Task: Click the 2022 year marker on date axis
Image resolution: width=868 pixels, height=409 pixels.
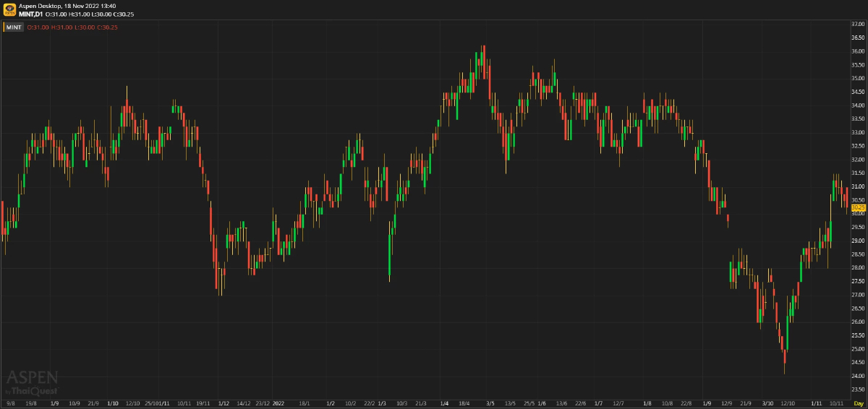Action: coord(279,403)
